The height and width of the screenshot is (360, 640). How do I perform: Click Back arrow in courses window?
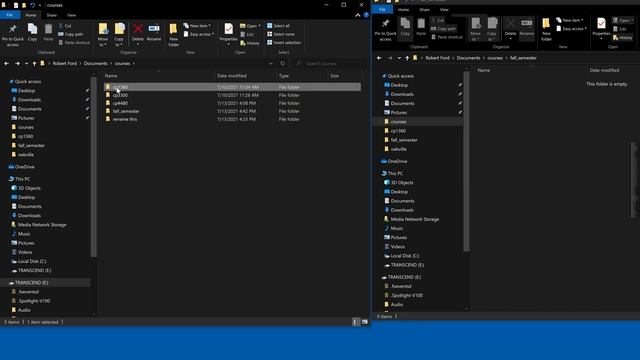7,64
